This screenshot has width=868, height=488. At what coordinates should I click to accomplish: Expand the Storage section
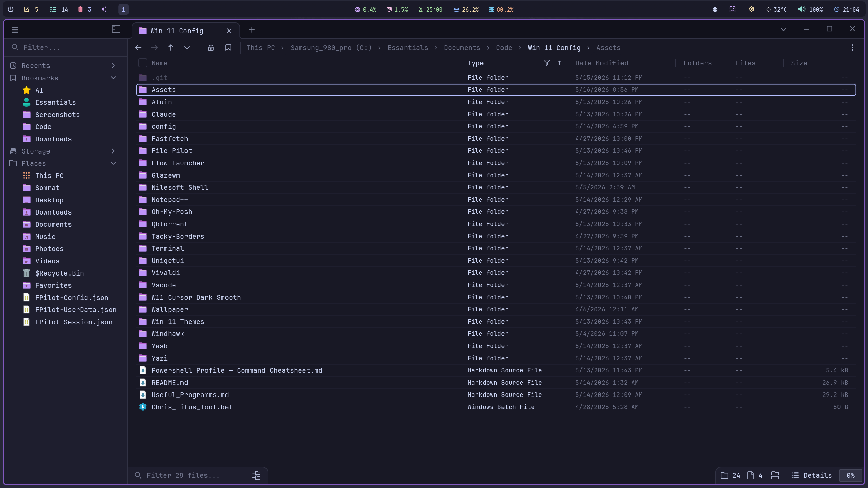[113, 151]
